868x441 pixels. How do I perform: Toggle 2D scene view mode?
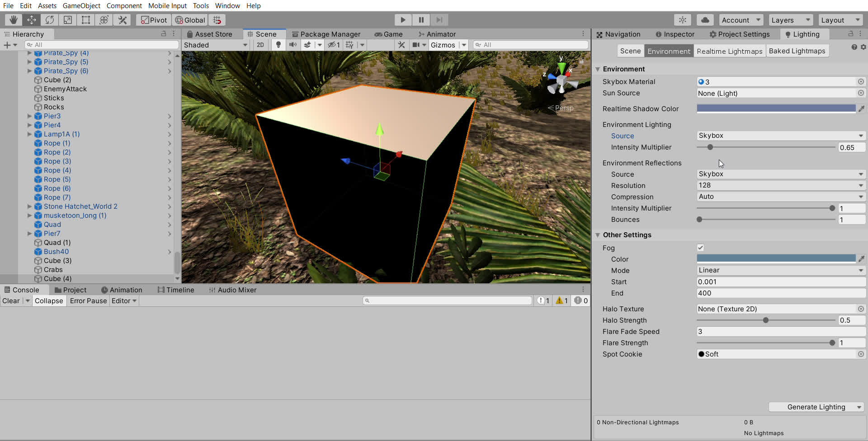pyautogui.click(x=260, y=45)
